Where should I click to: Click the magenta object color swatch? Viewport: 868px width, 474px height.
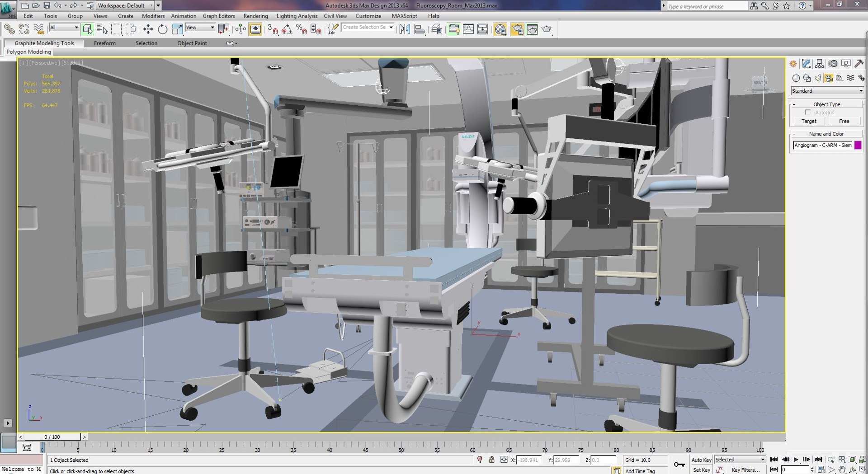(x=858, y=145)
